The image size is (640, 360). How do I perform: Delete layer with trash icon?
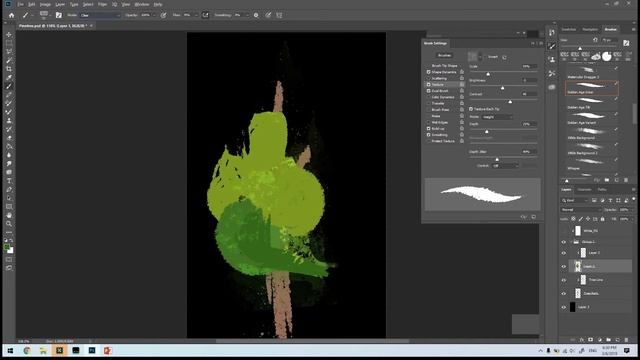pos(626,340)
